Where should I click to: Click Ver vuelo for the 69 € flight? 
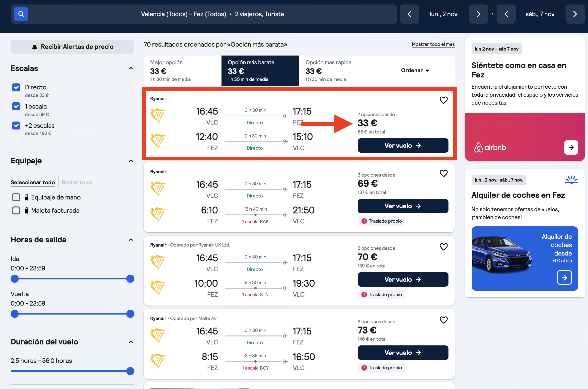coord(403,206)
